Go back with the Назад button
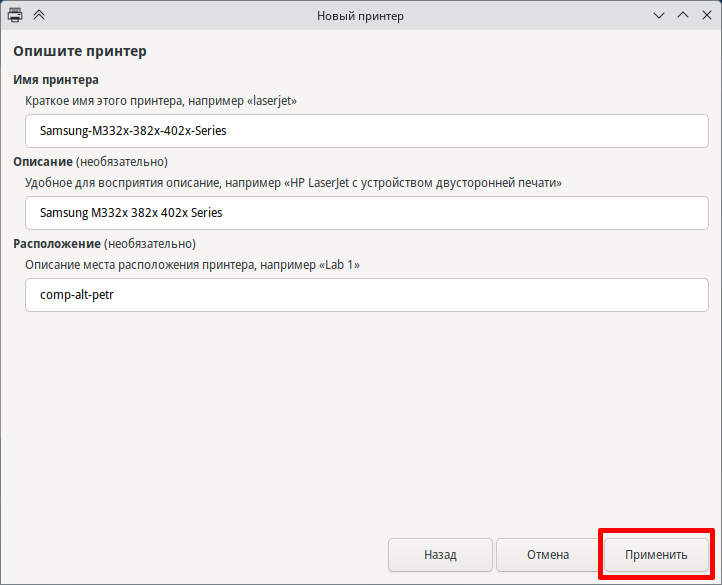This screenshot has height=585, width=722. pyautogui.click(x=440, y=555)
